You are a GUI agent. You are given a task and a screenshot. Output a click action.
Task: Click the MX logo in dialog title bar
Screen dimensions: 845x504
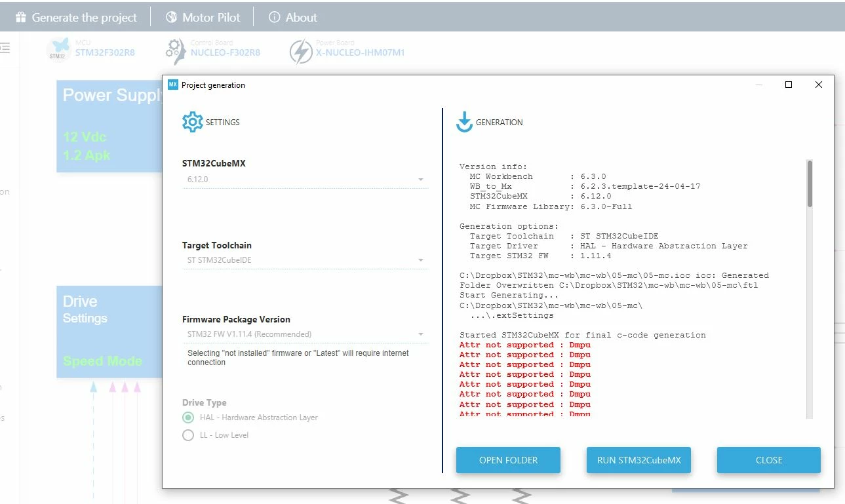pyautogui.click(x=173, y=85)
